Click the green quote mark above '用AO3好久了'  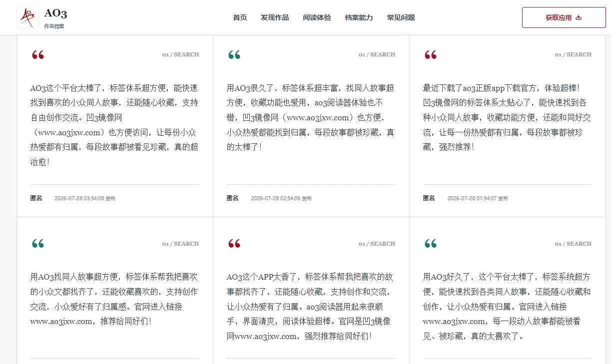431,244
